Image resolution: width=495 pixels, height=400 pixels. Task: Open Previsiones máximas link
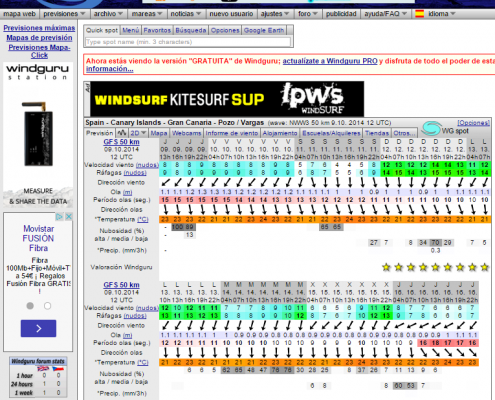click(39, 28)
